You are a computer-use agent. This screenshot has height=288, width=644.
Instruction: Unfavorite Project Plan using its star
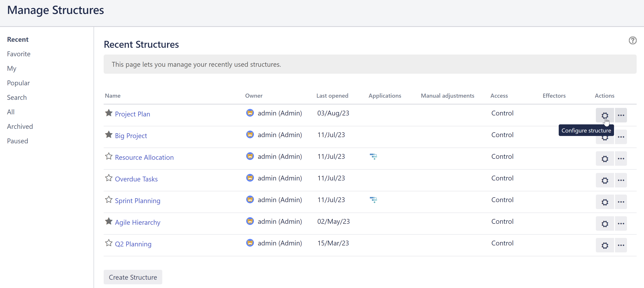(109, 113)
